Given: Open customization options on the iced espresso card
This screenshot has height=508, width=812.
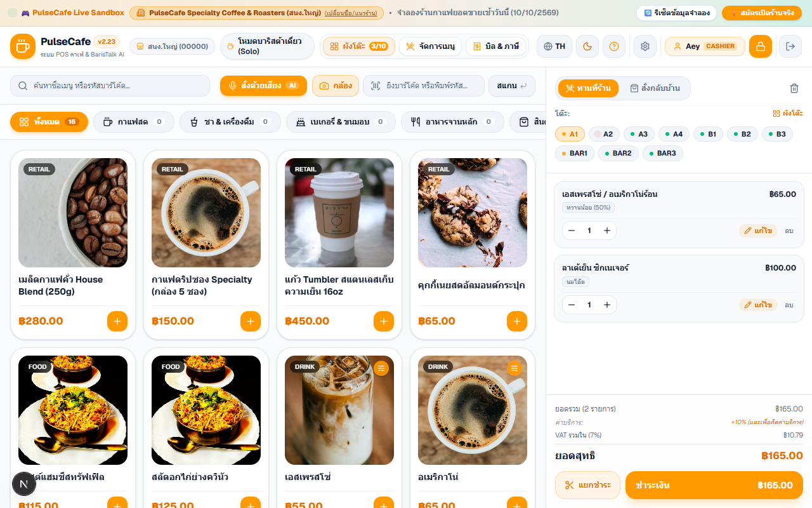Looking at the screenshot, I should 381,368.
